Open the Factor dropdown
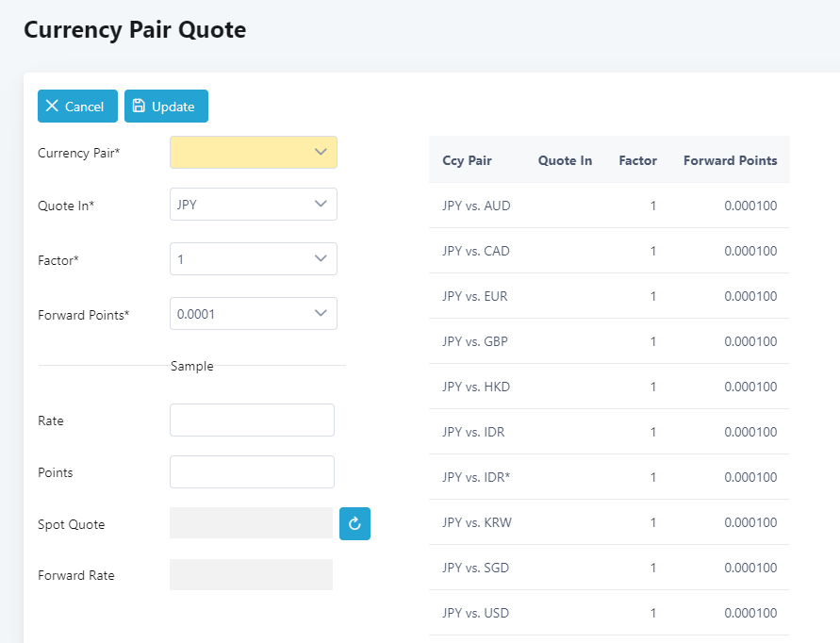840x643 pixels. click(253, 259)
